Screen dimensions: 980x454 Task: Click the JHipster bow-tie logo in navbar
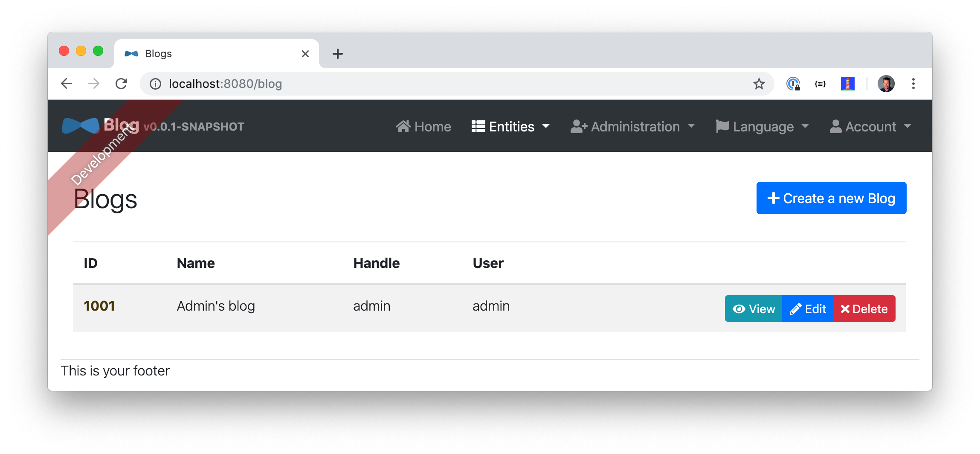pos(81,126)
